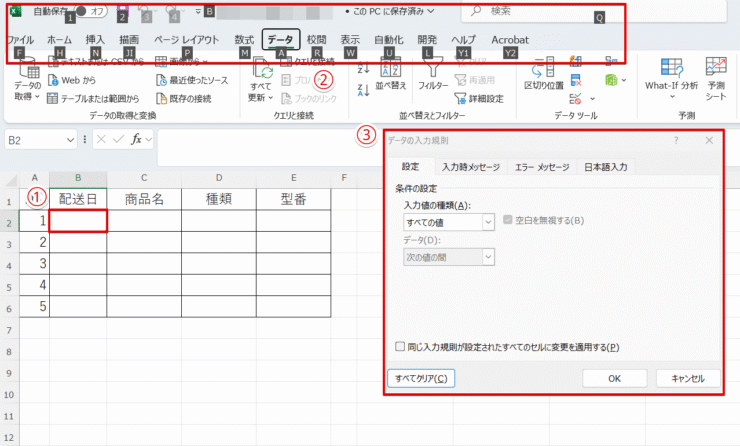Check 同じ入力規則が設定されたすべてのセルに変更を適用する
Image resolution: width=740 pixels, height=446 pixels.
pos(400,347)
